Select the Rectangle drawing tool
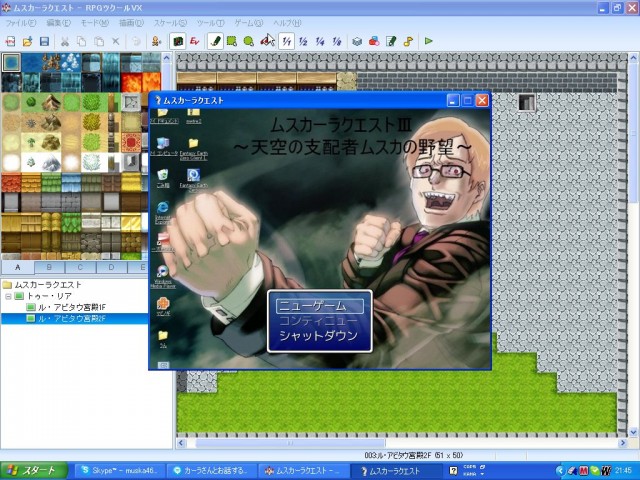 tap(232, 41)
